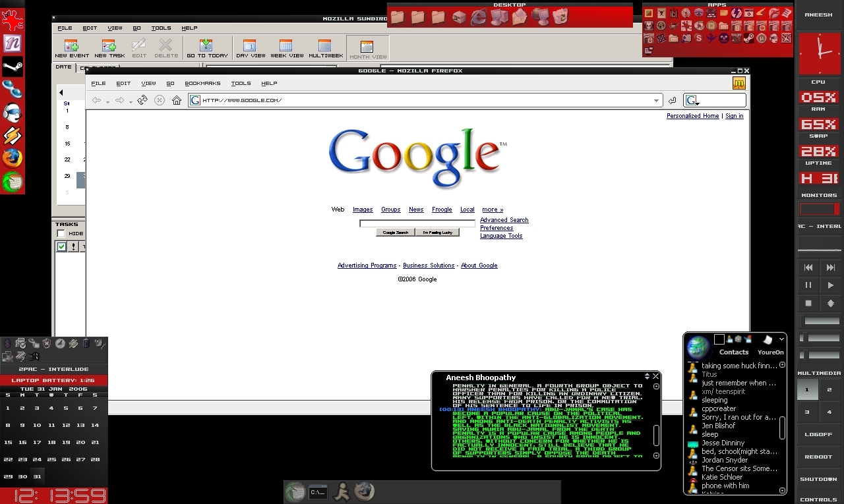Open Firefox Bookmarks menu

click(x=202, y=84)
